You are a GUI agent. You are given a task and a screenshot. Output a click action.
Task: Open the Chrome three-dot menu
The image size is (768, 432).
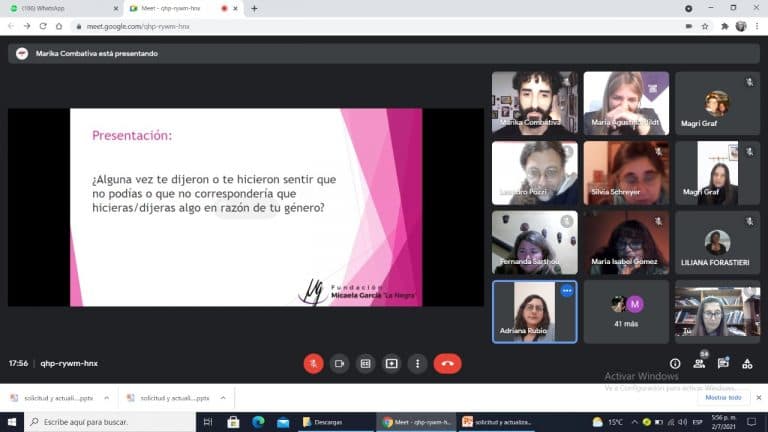757,26
